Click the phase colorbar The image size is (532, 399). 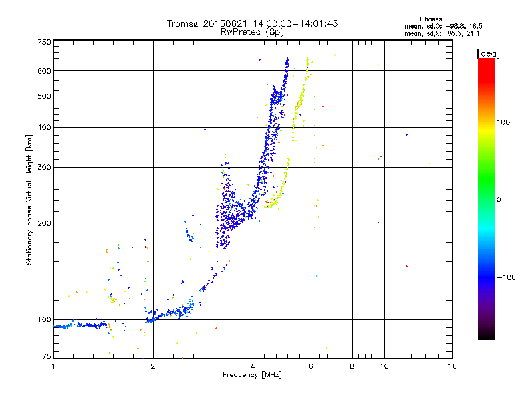coord(487,198)
